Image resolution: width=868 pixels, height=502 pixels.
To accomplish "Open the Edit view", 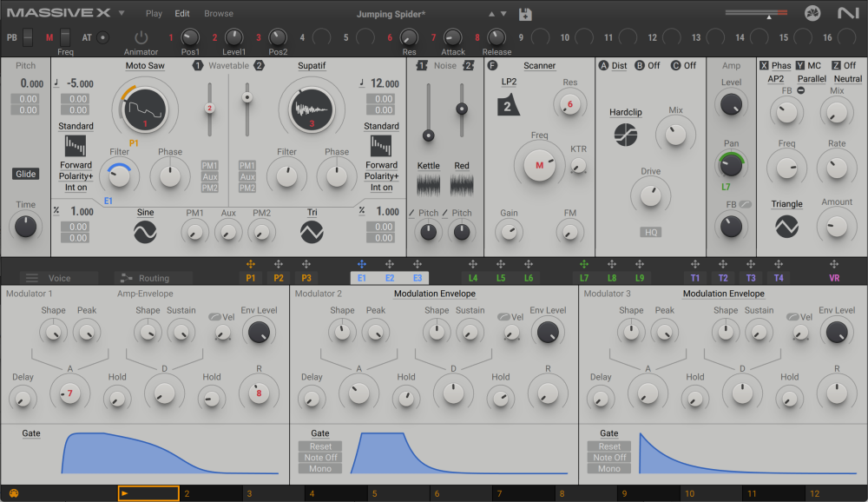I will [182, 13].
